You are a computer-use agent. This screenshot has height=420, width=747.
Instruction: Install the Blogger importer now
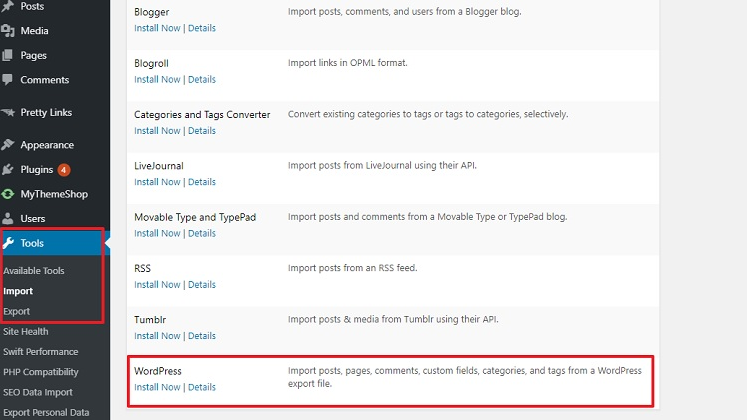point(157,28)
